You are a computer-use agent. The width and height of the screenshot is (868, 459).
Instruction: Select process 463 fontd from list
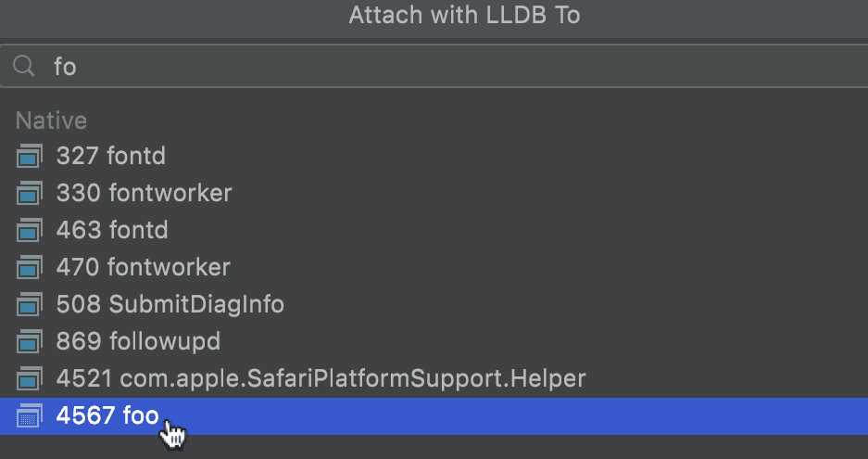434,231
